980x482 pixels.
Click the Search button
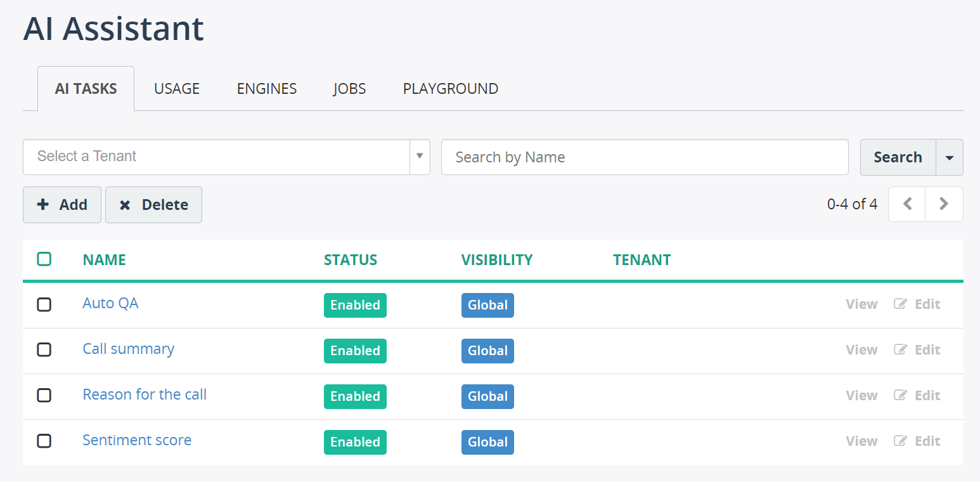[898, 157]
